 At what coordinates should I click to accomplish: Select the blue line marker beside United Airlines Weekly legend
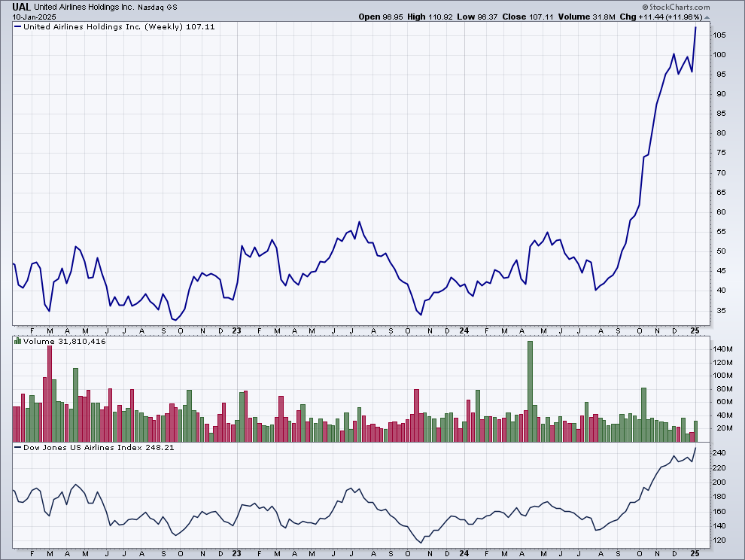pyautogui.click(x=17, y=26)
